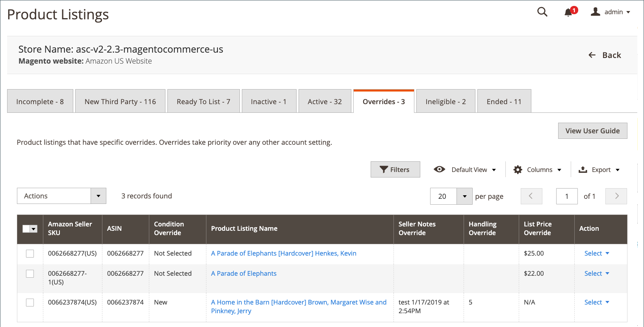Viewport: 644px width, 327px height.
Task: Open the notifications bell
Action: click(x=568, y=12)
